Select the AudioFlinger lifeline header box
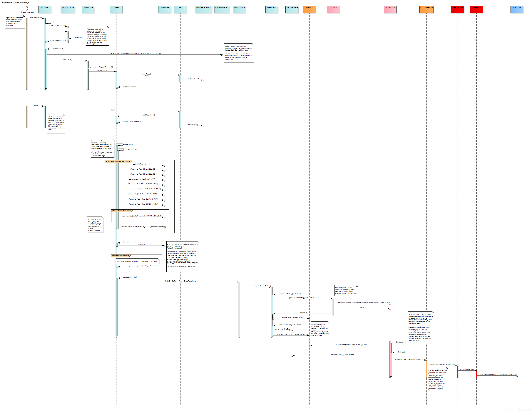The width and height of the screenshot is (532, 412). [x=88, y=9]
